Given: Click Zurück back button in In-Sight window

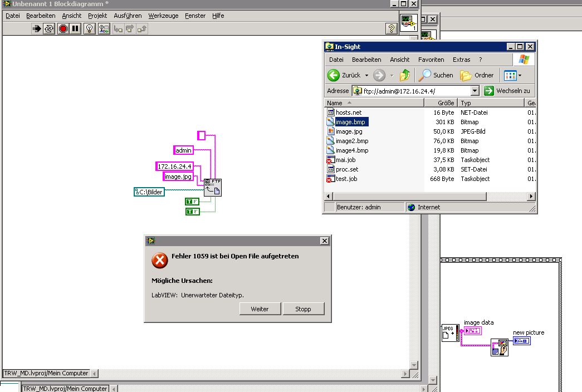Looking at the screenshot, I should coord(344,75).
